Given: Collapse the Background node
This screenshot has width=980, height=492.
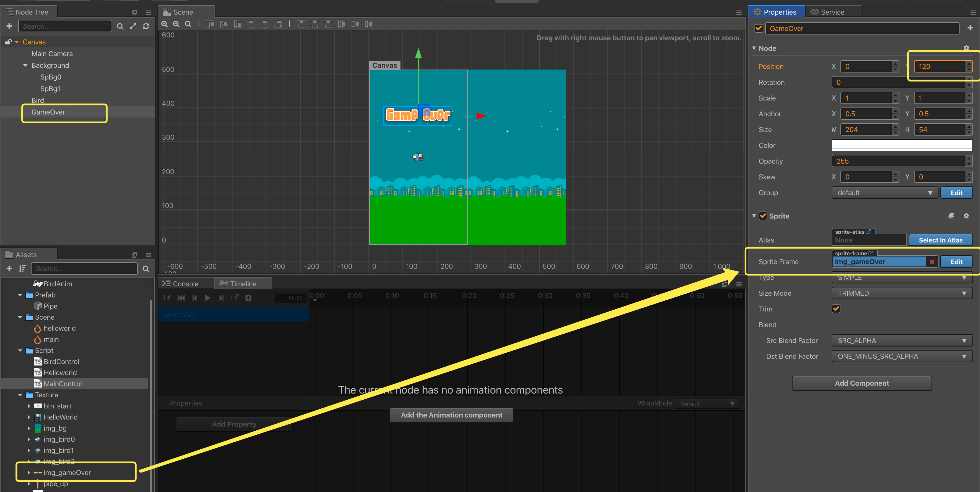Looking at the screenshot, I should (25, 65).
